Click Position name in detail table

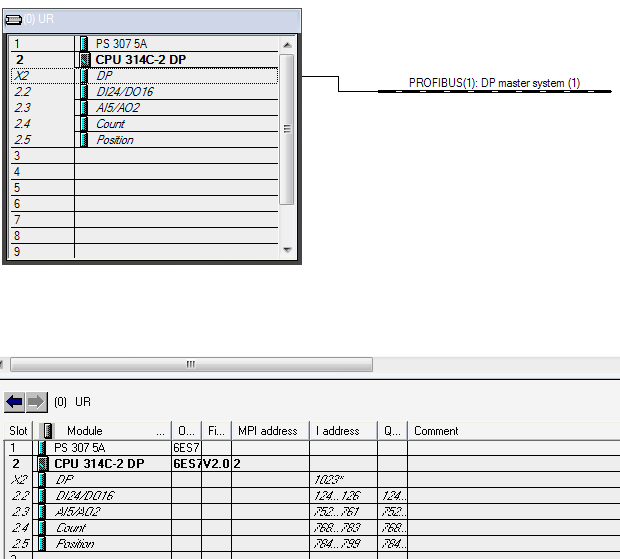pos(75,544)
